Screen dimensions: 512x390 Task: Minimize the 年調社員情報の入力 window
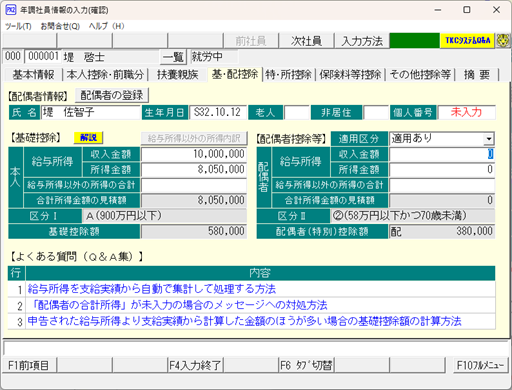tap(438, 10)
